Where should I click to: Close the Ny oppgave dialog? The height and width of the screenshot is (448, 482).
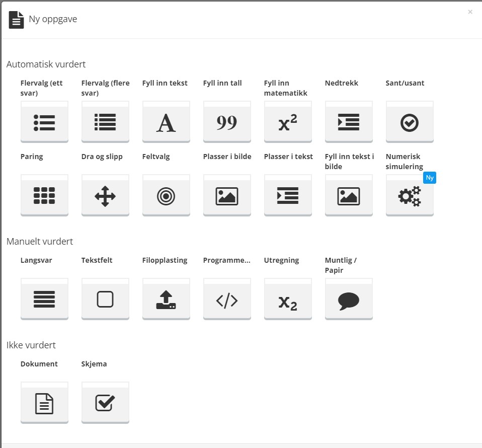(470, 12)
